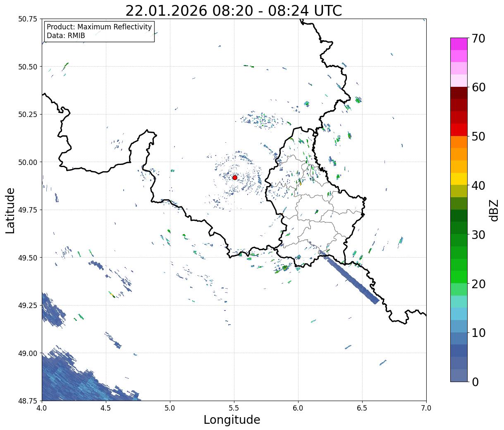Click the longitude tick label 5.0
504x430 pixels.
click(x=170, y=408)
